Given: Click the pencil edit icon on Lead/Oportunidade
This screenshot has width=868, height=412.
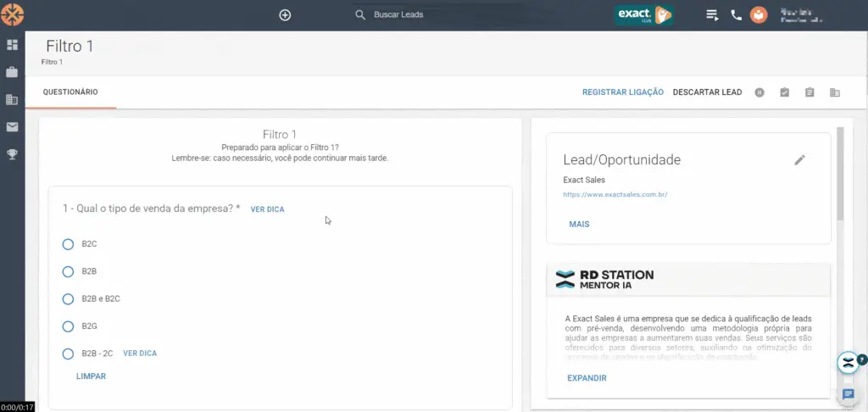Looking at the screenshot, I should click(x=799, y=159).
